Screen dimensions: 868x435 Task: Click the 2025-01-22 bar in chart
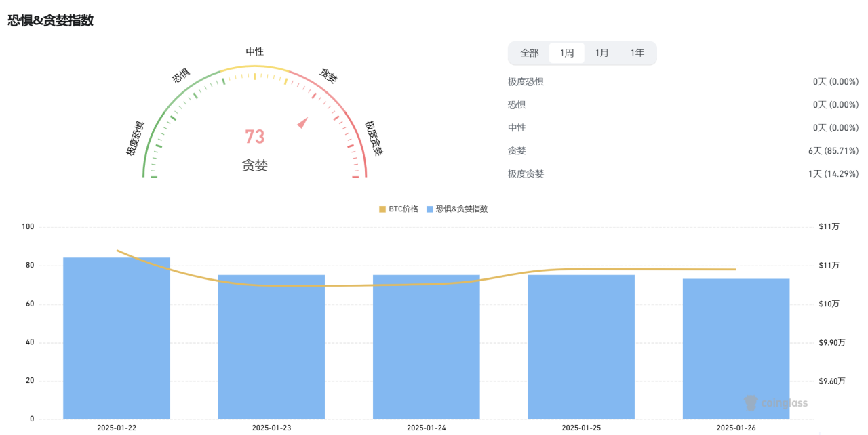(x=117, y=339)
